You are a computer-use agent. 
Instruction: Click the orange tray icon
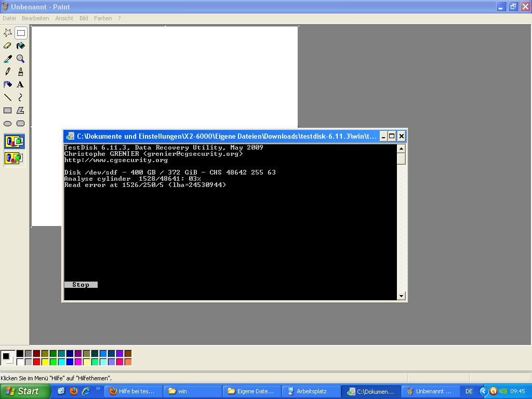pos(494,391)
